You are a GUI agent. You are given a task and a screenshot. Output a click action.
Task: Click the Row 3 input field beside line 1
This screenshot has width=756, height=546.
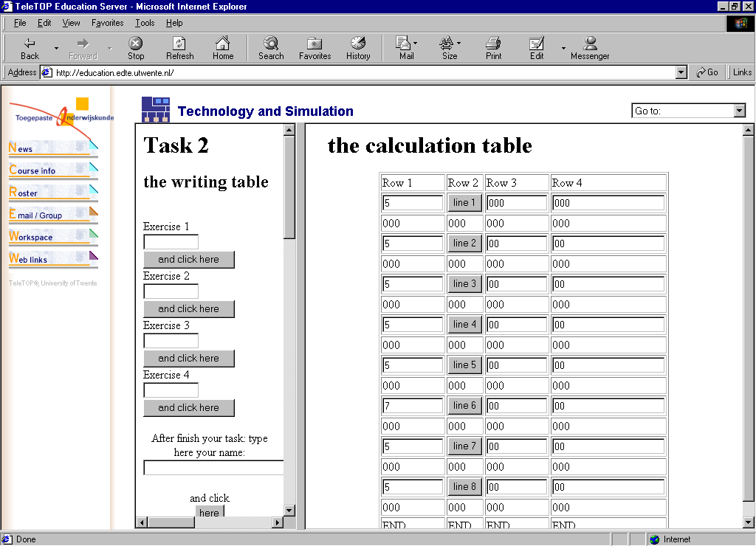pyautogui.click(x=516, y=203)
